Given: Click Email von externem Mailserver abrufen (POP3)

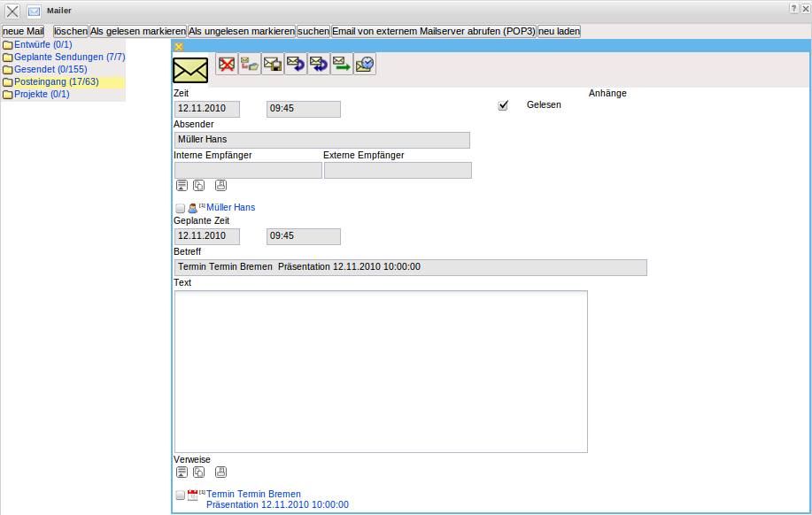Looking at the screenshot, I should click(x=433, y=31).
